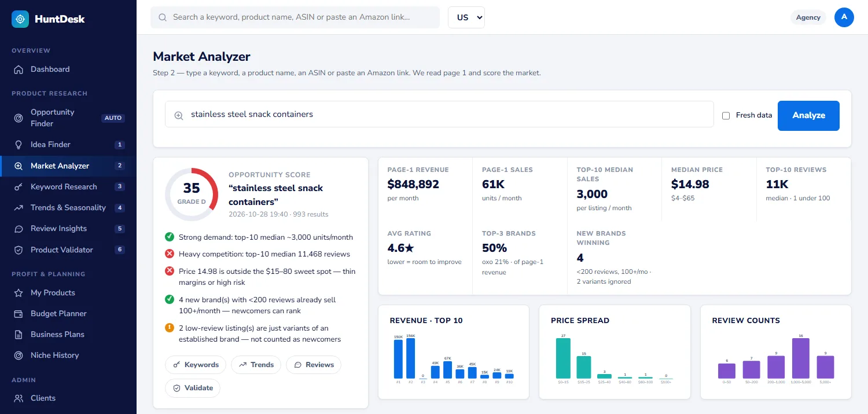Viewport: 868px width, 414px height.
Task: Click the Validate pill button
Action: (193, 388)
